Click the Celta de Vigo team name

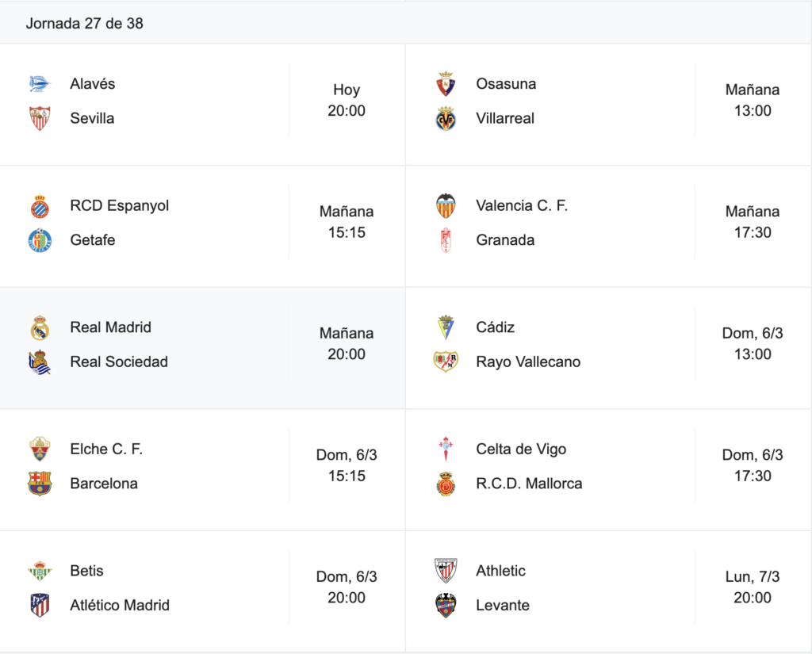[x=521, y=449]
